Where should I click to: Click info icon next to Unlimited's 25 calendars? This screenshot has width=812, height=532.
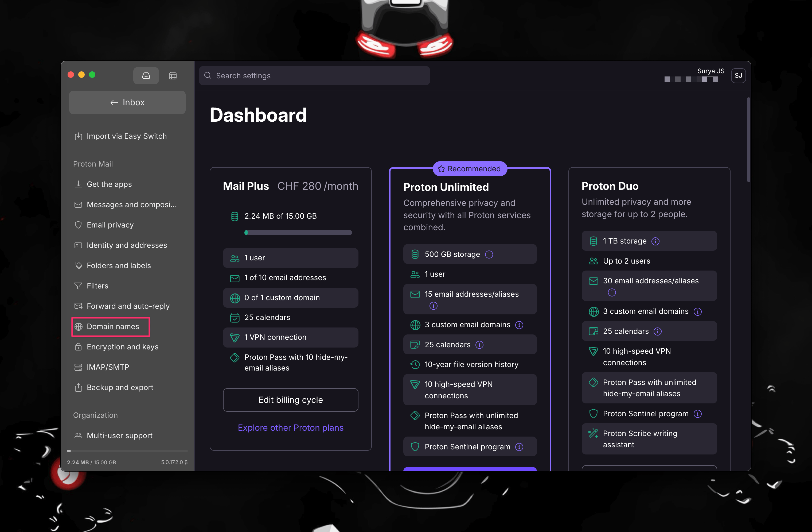[479, 345]
